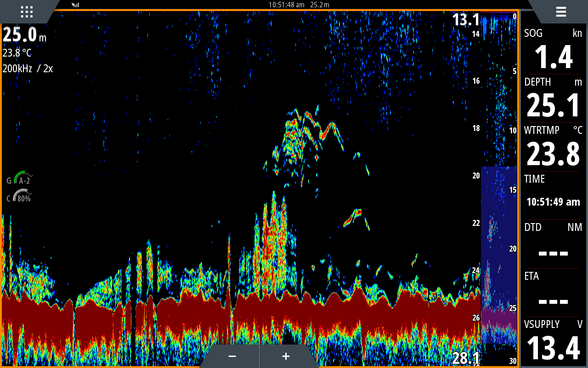Screen dimensions: 588x368
Task: Select the ETA instrument tile
Action: 553,293
